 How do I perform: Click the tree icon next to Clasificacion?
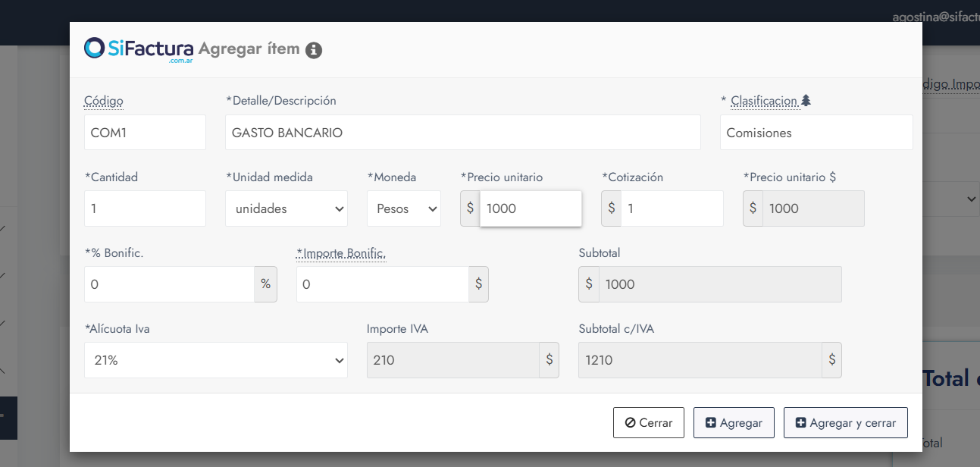tap(806, 100)
